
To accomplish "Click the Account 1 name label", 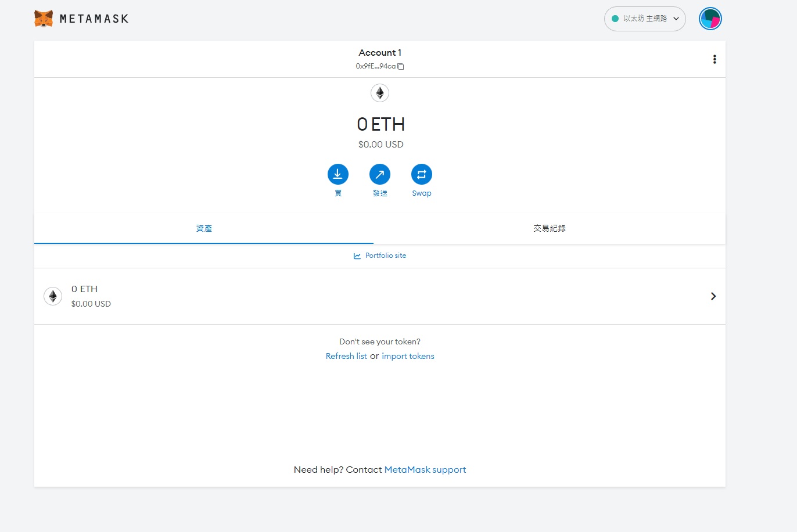I will pos(380,53).
